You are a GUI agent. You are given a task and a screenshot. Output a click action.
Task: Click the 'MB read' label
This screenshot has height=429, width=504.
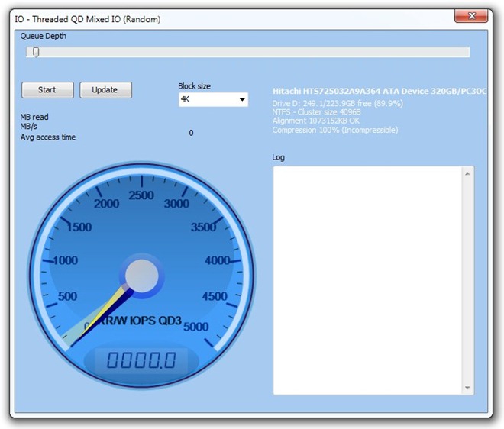pos(34,117)
